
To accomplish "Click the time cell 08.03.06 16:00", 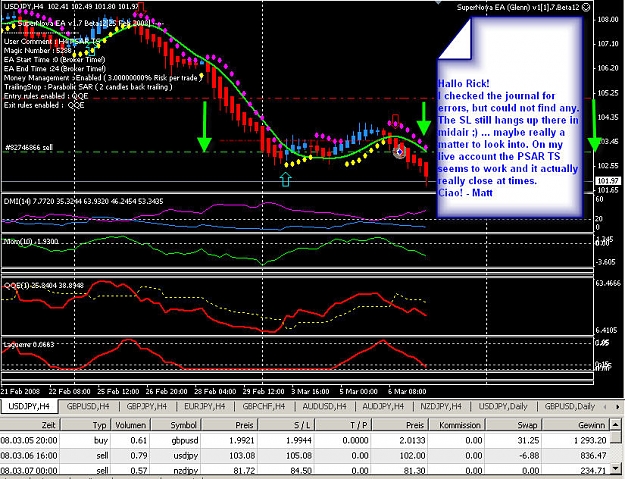I will pos(29,455).
